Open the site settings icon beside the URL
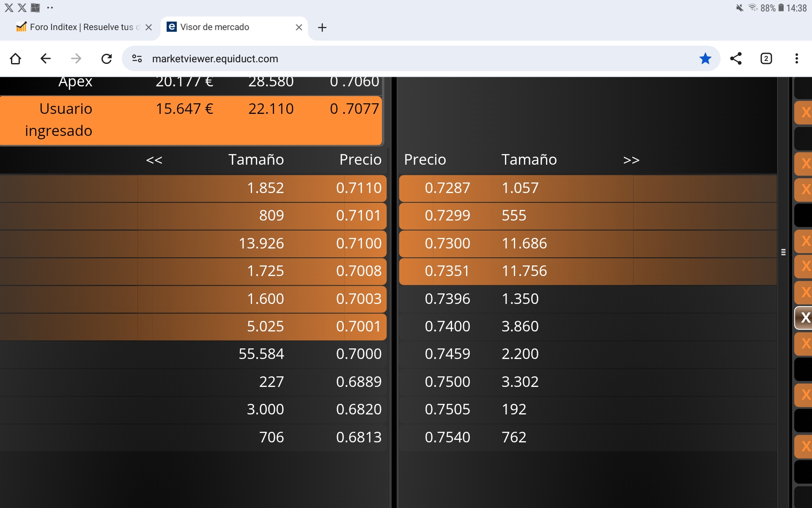This screenshot has height=508, width=812. (137, 58)
